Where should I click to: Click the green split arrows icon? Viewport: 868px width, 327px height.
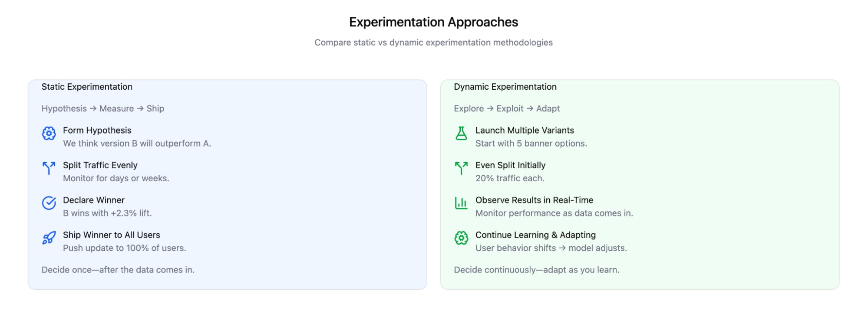coord(461,168)
